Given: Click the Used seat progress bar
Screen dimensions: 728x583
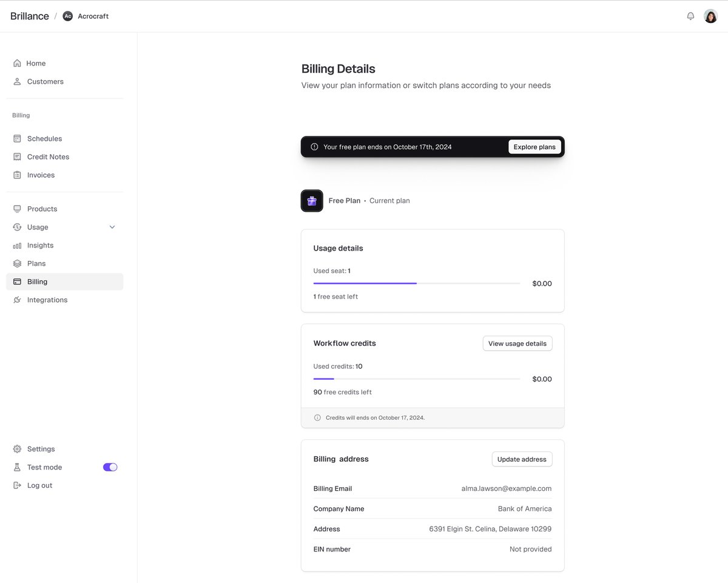Looking at the screenshot, I should coord(416,283).
